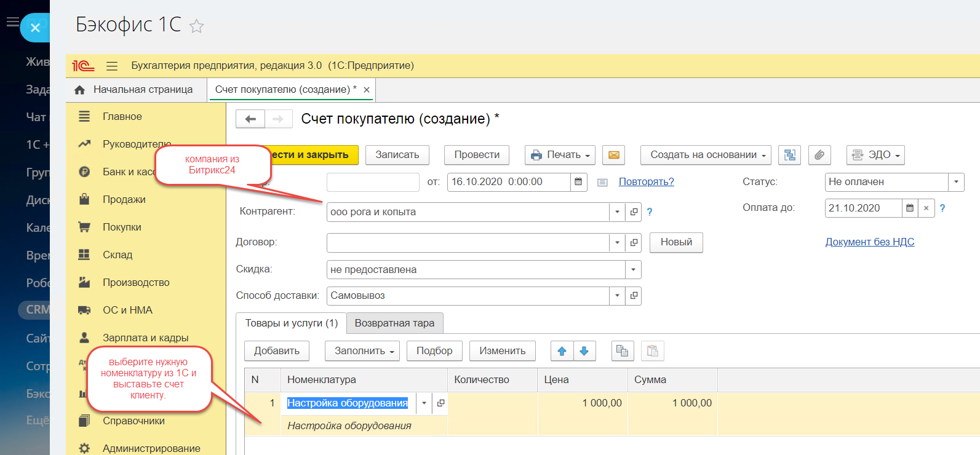Image resolution: width=980 pixels, height=455 pixels.
Task: Move the selected row up
Action: [x=562, y=351]
